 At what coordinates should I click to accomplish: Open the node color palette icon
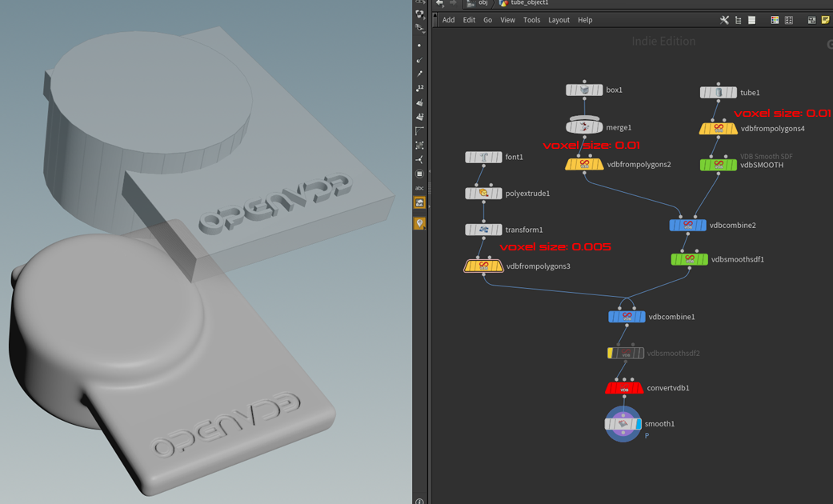(x=775, y=20)
